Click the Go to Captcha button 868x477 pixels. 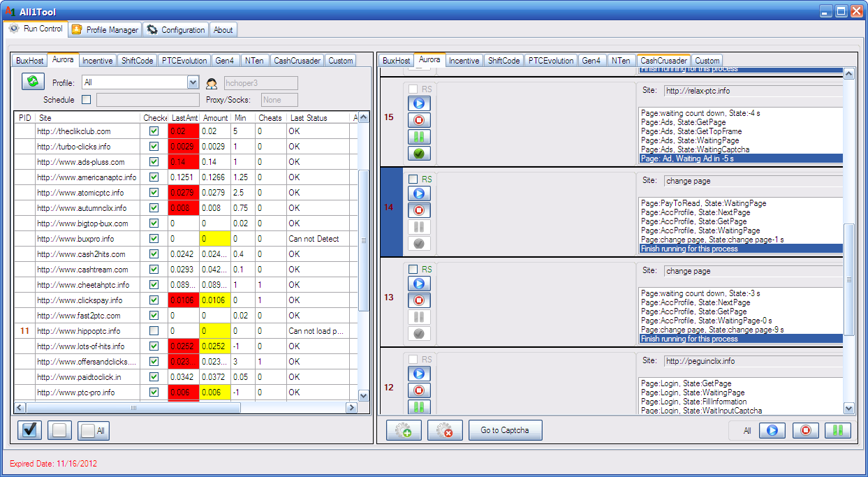tap(505, 430)
